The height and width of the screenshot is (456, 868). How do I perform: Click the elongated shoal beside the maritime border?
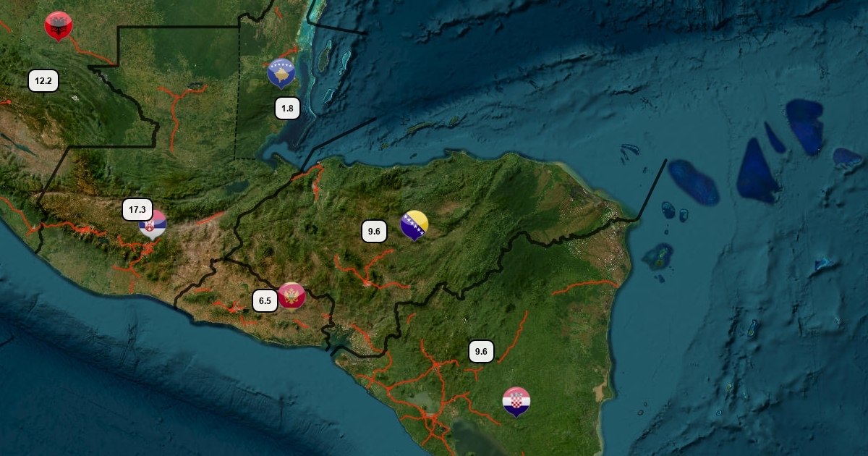(x=693, y=182)
